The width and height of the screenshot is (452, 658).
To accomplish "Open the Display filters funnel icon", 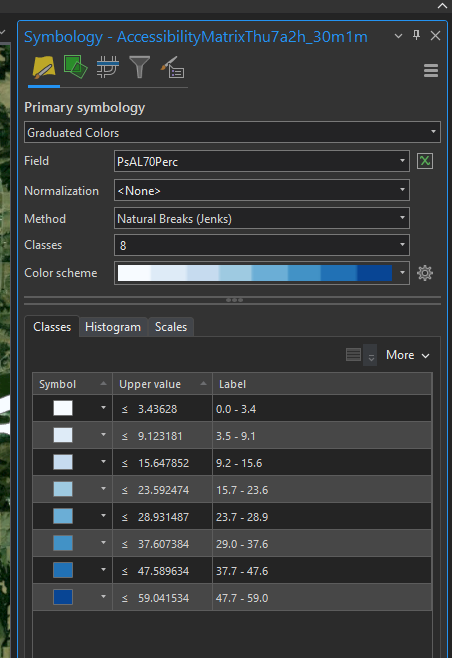I will (x=139, y=67).
